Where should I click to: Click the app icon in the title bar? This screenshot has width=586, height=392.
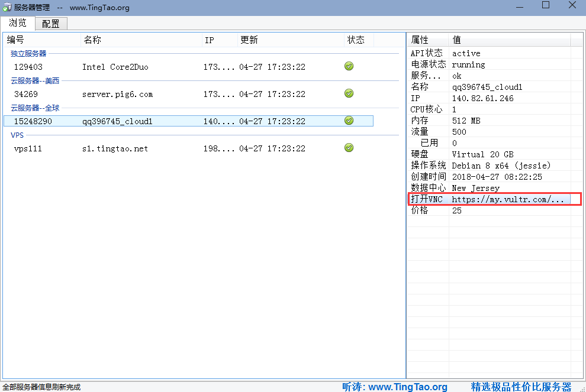click(x=7, y=7)
